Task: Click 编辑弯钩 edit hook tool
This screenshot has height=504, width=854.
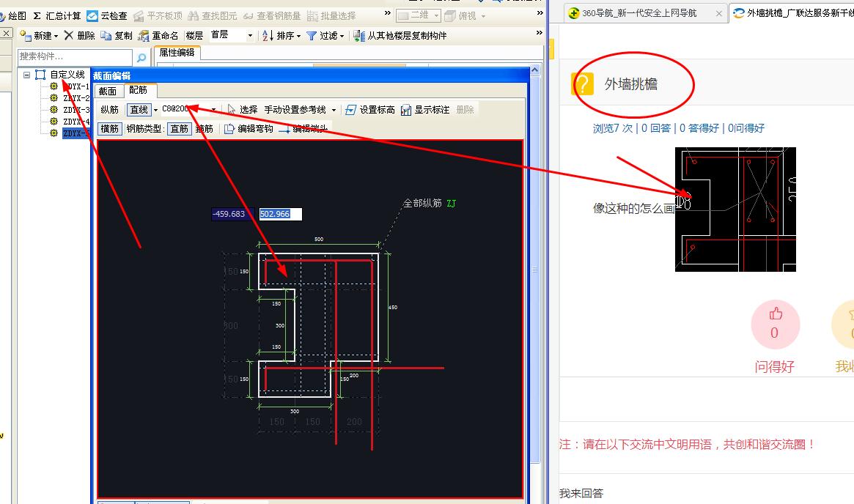Action: coord(249,128)
